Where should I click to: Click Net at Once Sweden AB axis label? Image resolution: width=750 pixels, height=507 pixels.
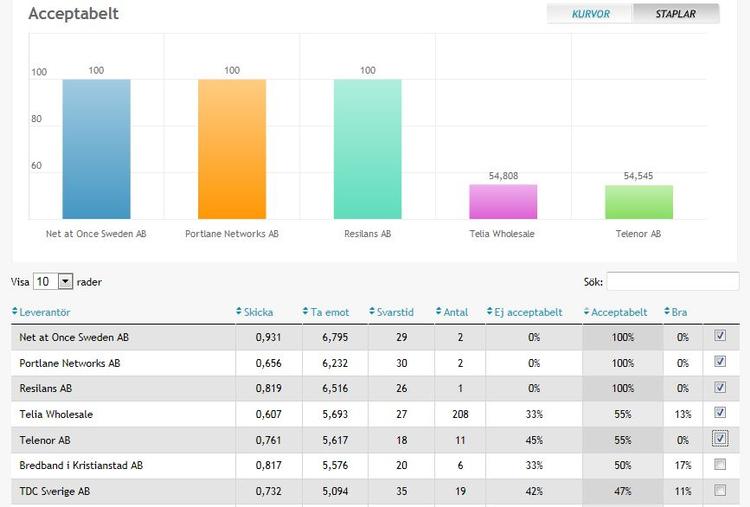96,234
